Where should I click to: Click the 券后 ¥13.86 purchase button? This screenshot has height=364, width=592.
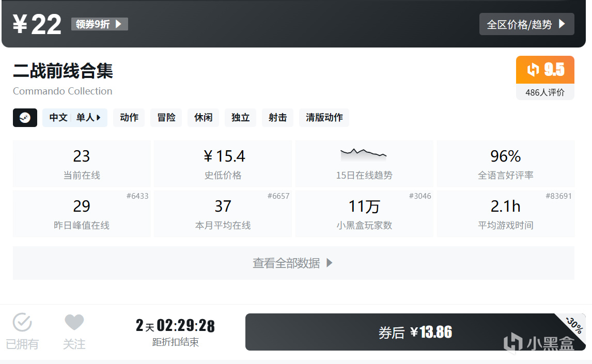click(x=415, y=332)
